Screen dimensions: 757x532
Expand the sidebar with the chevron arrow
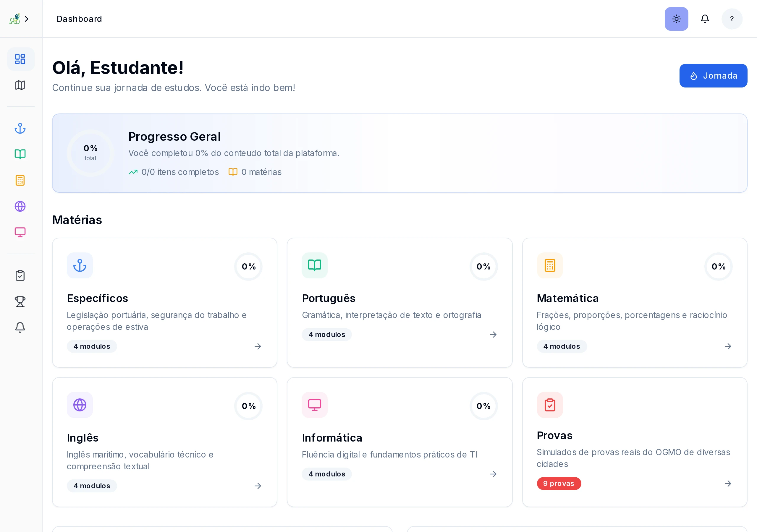coord(27,19)
